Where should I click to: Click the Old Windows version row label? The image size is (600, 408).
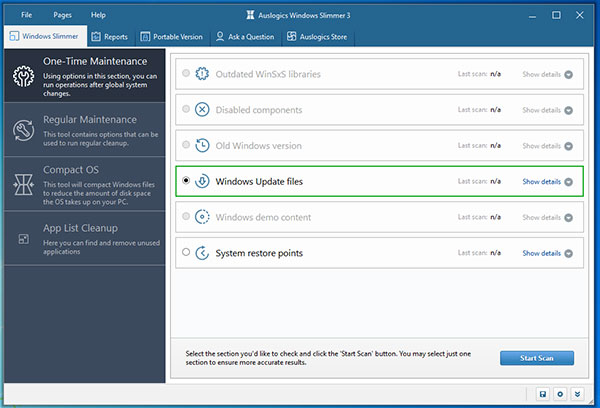259,146
